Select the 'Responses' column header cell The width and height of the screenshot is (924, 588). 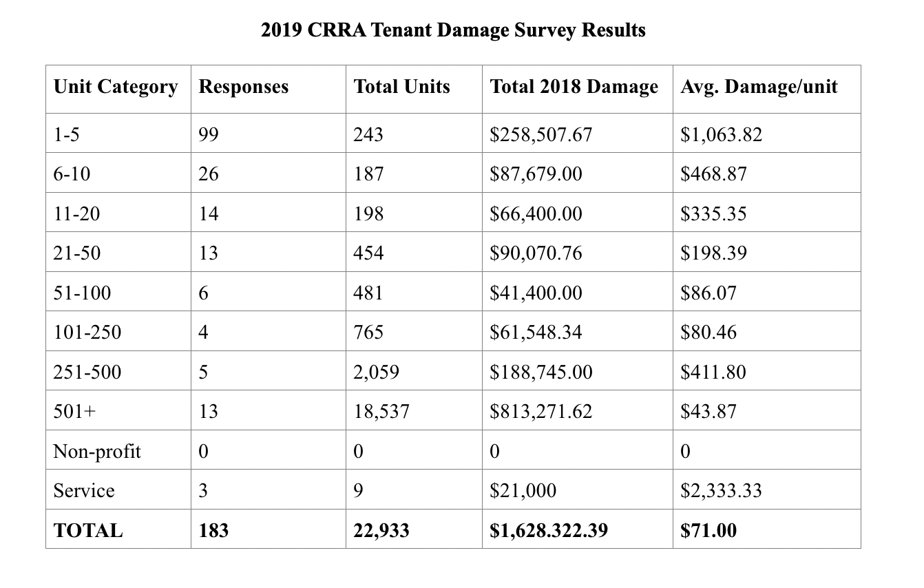269,90
